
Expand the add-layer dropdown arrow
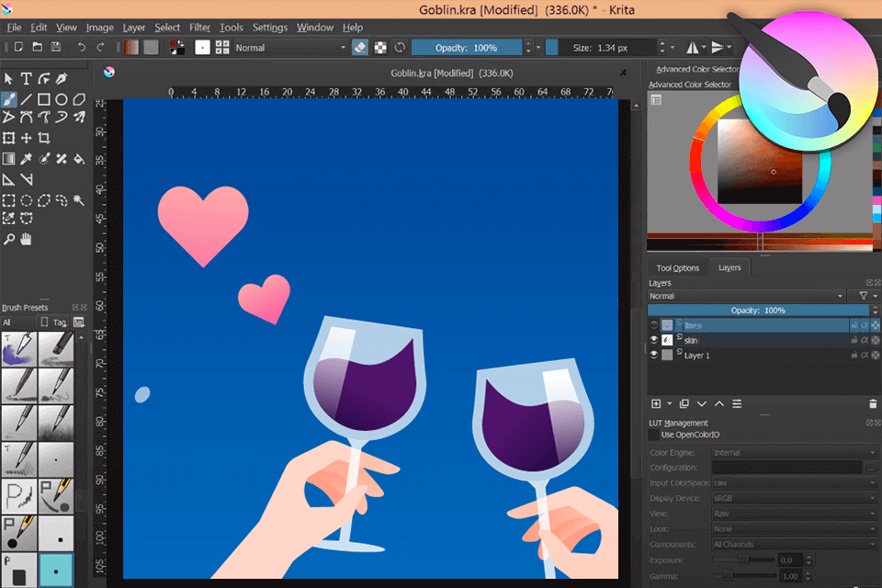point(668,403)
